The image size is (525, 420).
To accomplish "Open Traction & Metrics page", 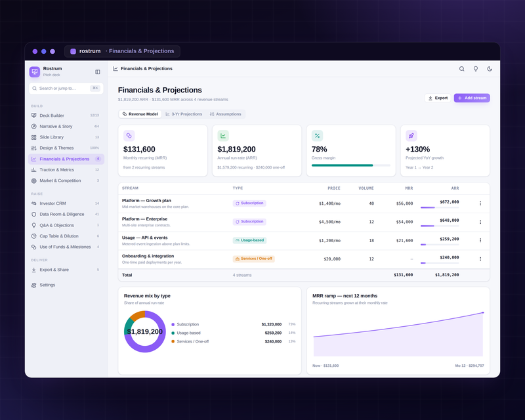I will (x=66, y=170).
